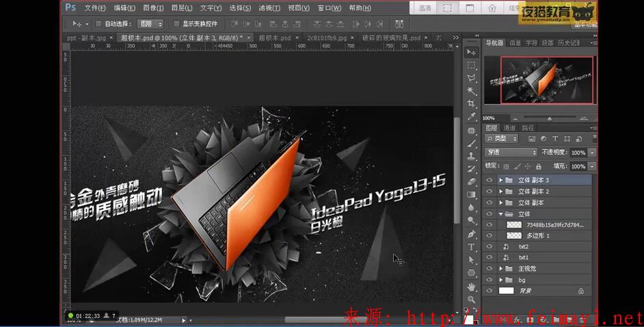Expand the 立体 副本 2 group
Image resolution: width=644 pixels, height=327 pixels.
(x=500, y=192)
